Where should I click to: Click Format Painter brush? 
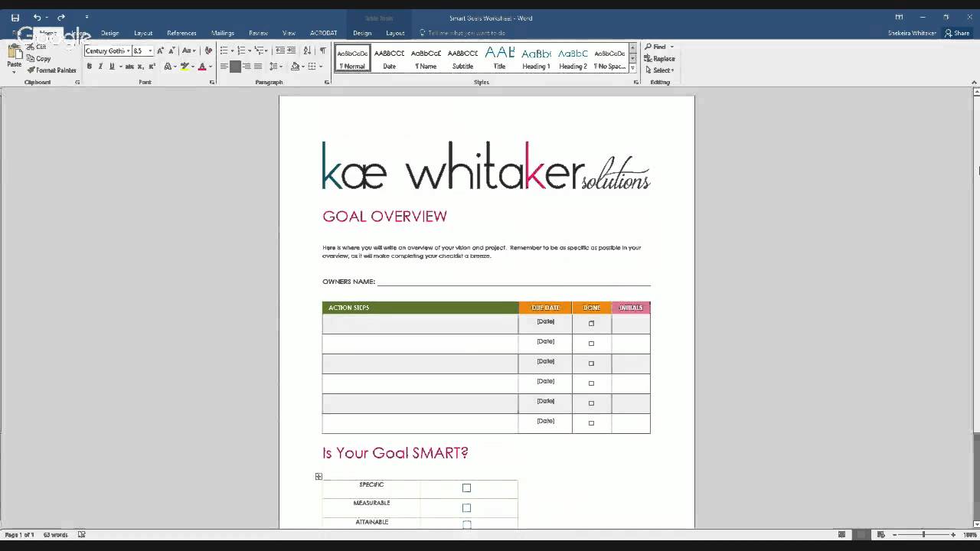[x=51, y=70]
